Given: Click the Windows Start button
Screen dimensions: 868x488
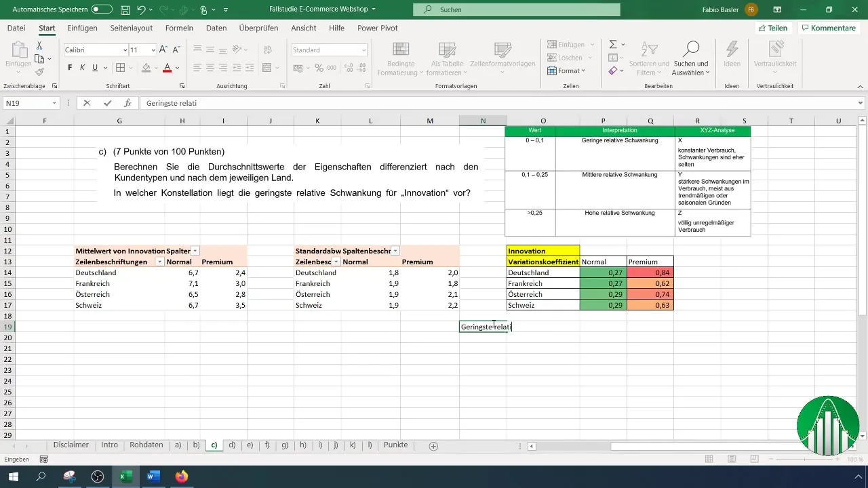Looking at the screenshot, I should [14, 476].
